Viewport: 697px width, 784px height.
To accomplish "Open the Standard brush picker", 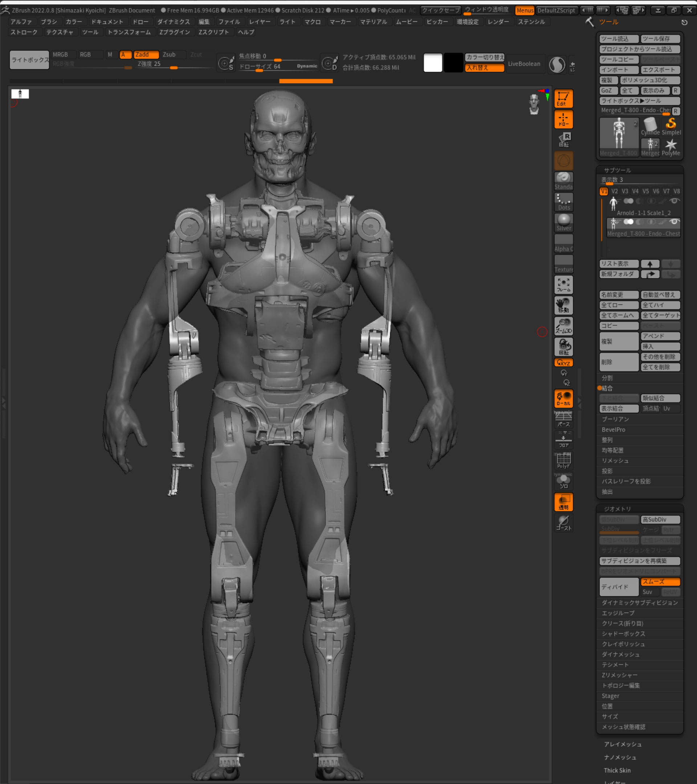I will (563, 181).
